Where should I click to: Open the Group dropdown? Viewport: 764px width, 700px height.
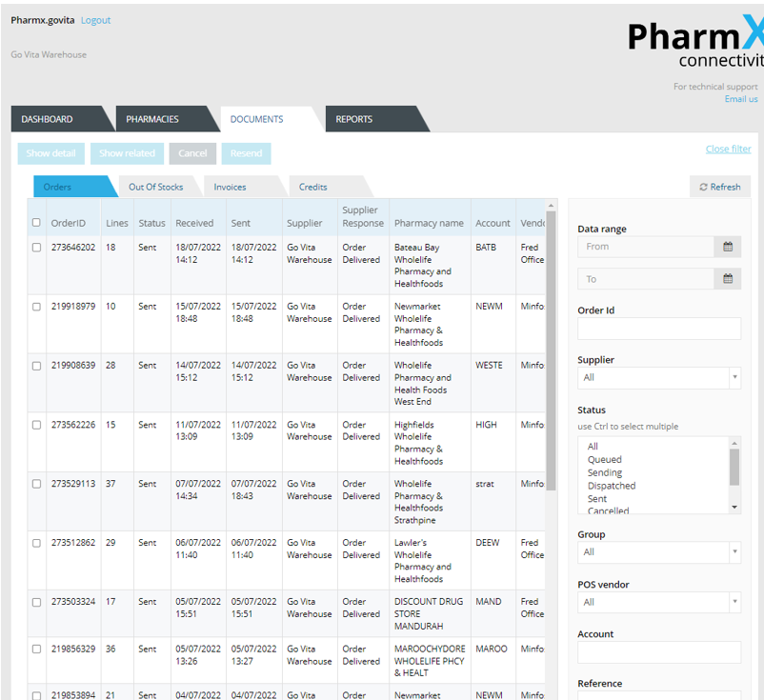pos(658,552)
